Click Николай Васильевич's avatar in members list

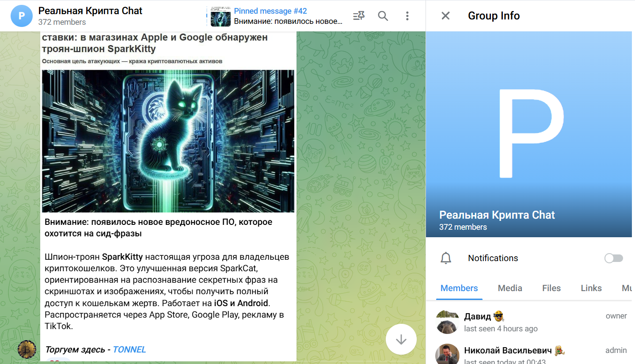pyautogui.click(x=447, y=353)
